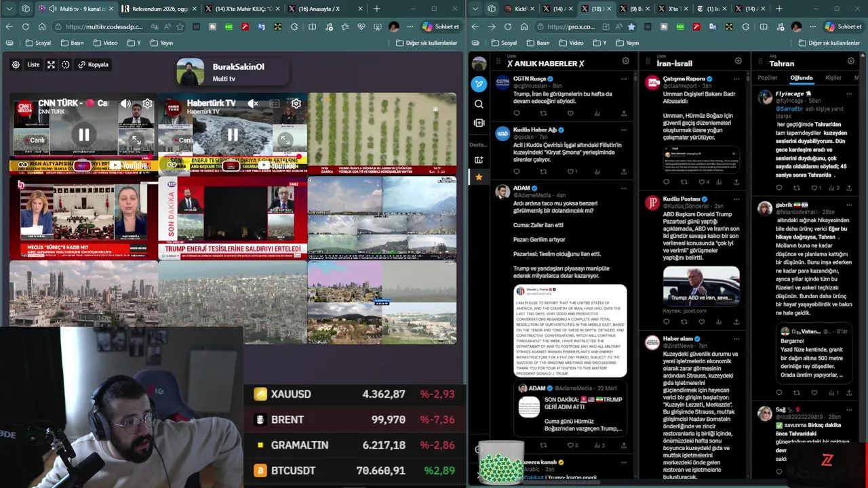Open new tab in left browser window

pyautogui.click(x=376, y=9)
